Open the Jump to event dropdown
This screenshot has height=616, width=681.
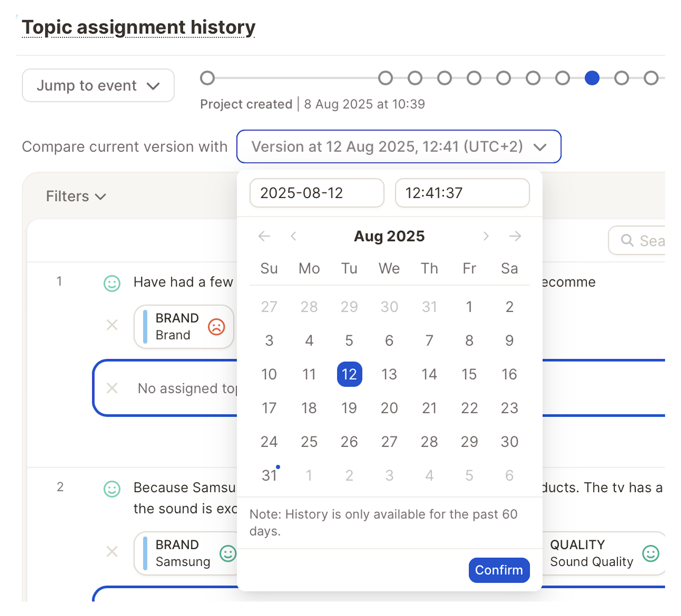(98, 86)
